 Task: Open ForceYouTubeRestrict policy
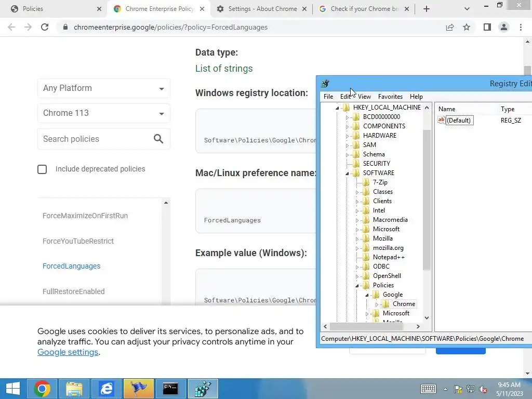(x=78, y=241)
